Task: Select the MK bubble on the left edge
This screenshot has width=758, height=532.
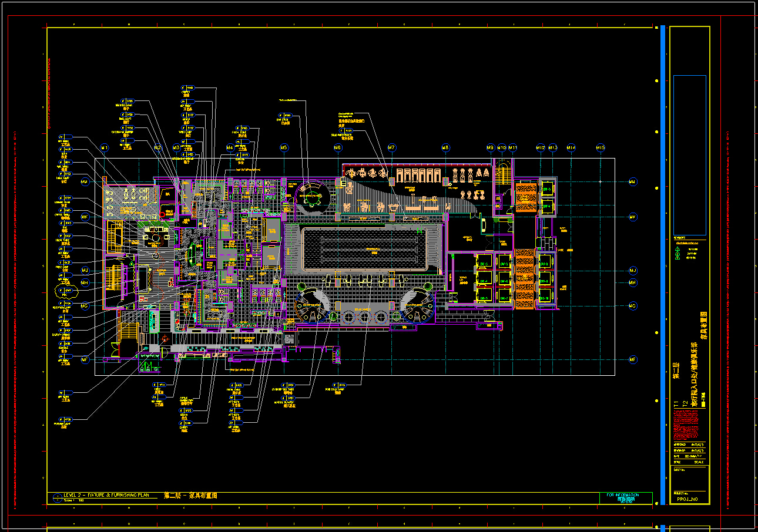Action: (x=85, y=217)
